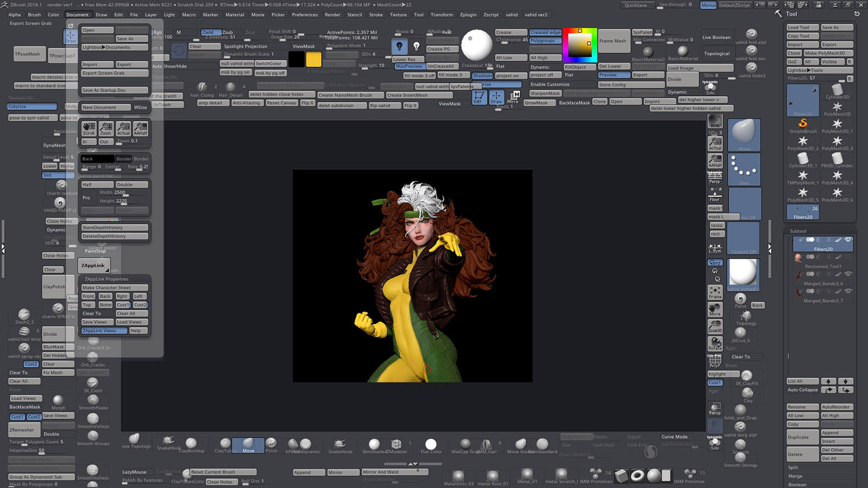Select Zoom icon in Document palette

click(106, 129)
